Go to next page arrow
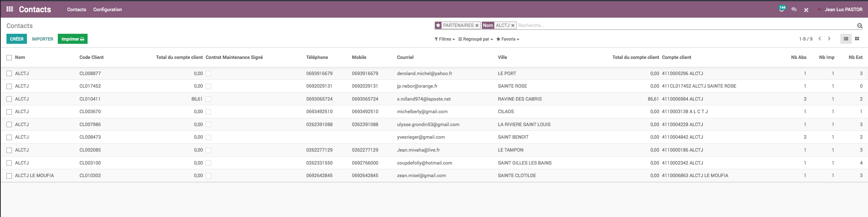This screenshot has width=868, height=217. [x=829, y=39]
